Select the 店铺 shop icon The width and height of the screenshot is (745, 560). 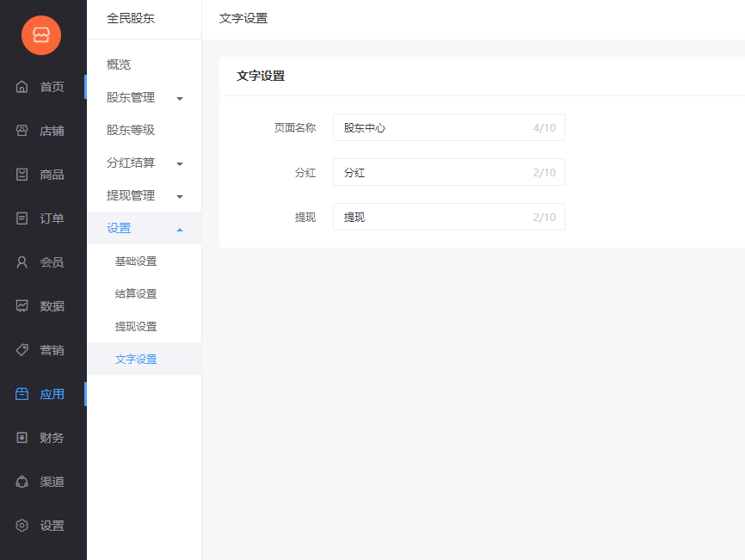(22, 131)
